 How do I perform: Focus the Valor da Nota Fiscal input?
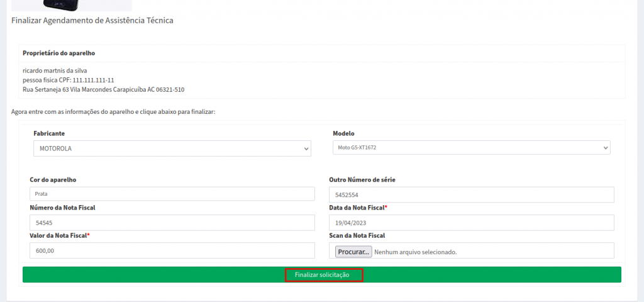coord(172,250)
